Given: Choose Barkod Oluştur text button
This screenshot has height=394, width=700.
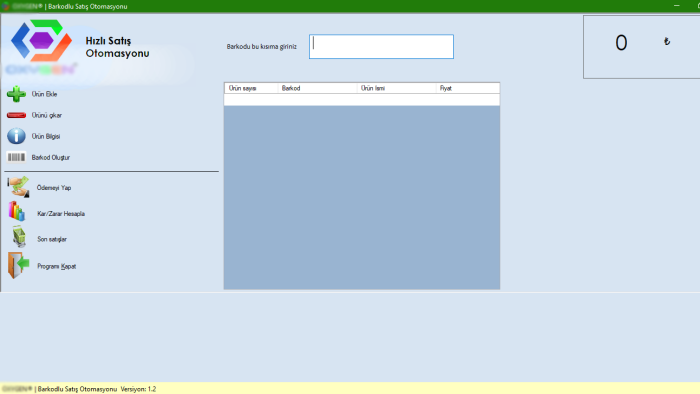Looking at the screenshot, I should point(50,157).
